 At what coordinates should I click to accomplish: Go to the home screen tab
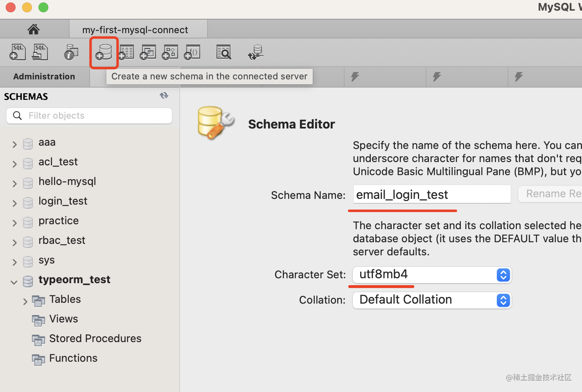point(34,29)
